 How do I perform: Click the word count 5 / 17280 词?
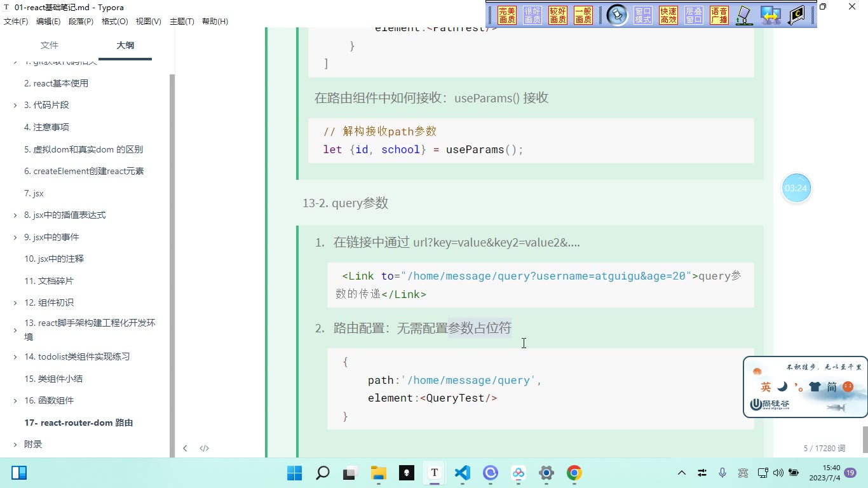pyautogui.click(x=824, y=448)
